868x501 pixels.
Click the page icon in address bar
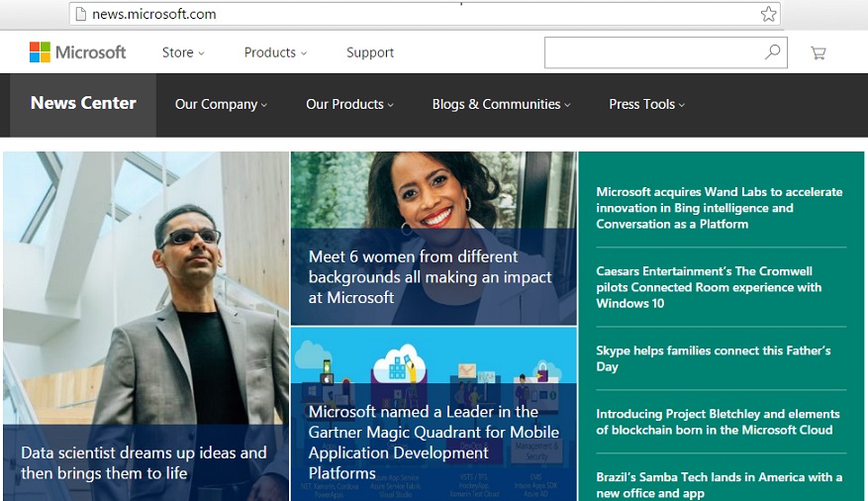pos(81,14)
